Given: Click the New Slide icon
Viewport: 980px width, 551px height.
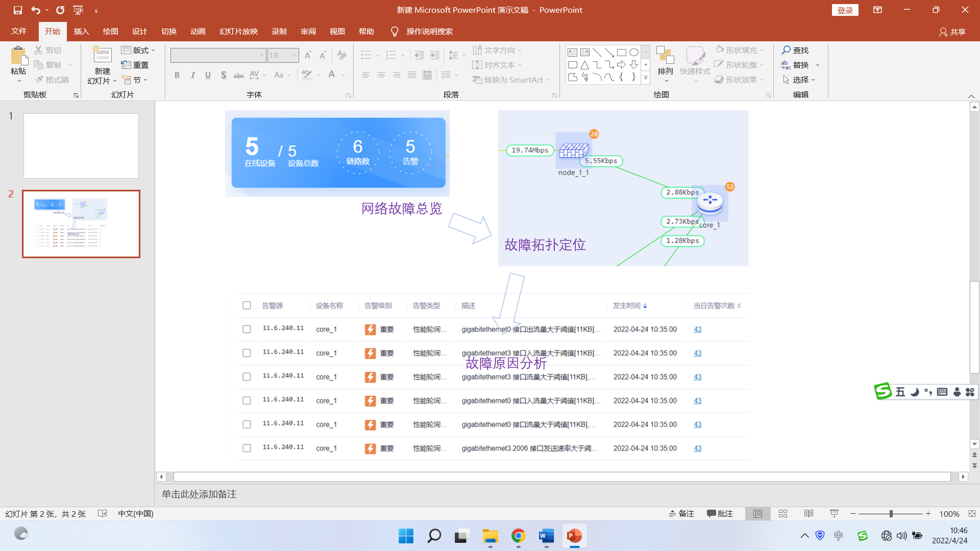Looking at the screenshot, I should (x=102, y=55).
